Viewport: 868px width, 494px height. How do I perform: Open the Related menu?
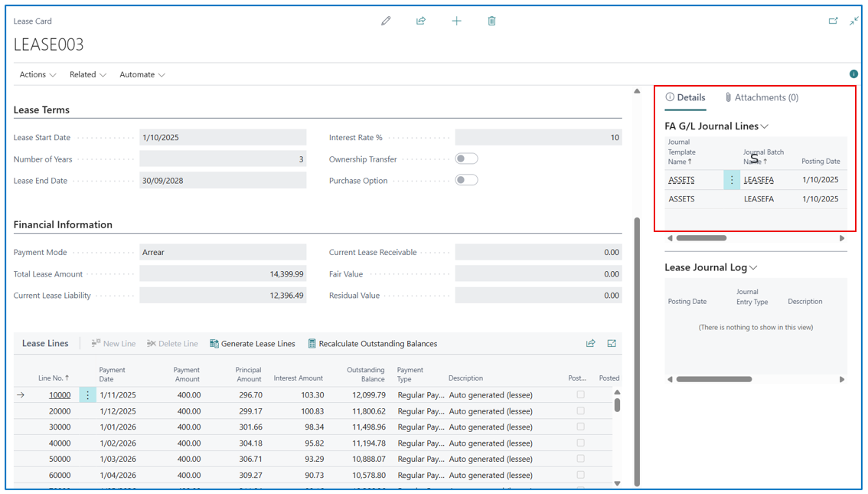tap(87, 74)
